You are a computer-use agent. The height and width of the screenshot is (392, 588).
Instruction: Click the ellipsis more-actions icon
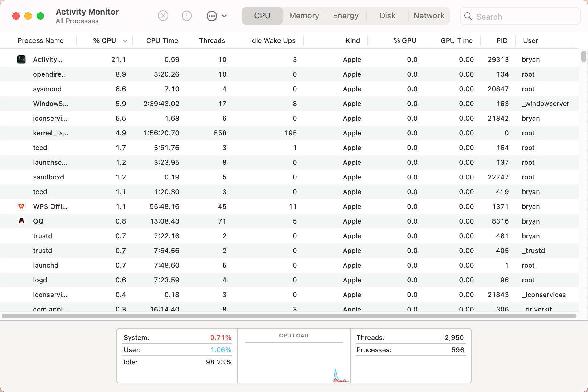(212, 16)
